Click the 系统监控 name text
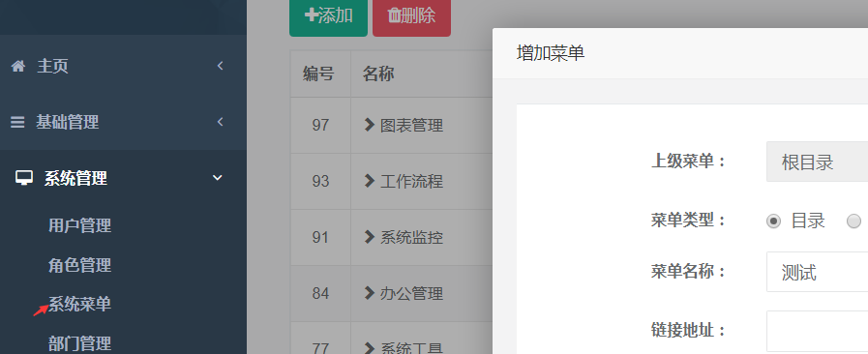868x354 pixels. [x=412, y=238]
